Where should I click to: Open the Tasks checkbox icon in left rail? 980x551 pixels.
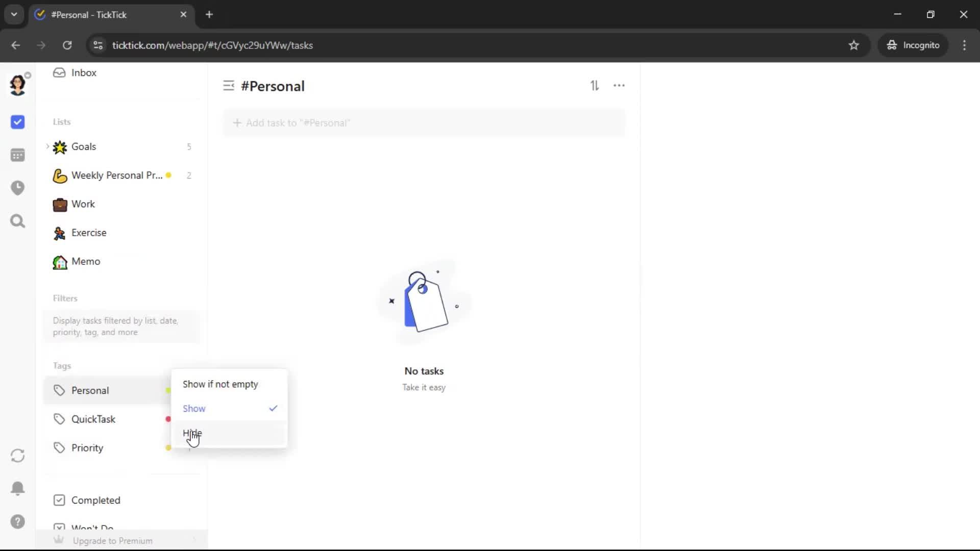click(x=17, y=122)
